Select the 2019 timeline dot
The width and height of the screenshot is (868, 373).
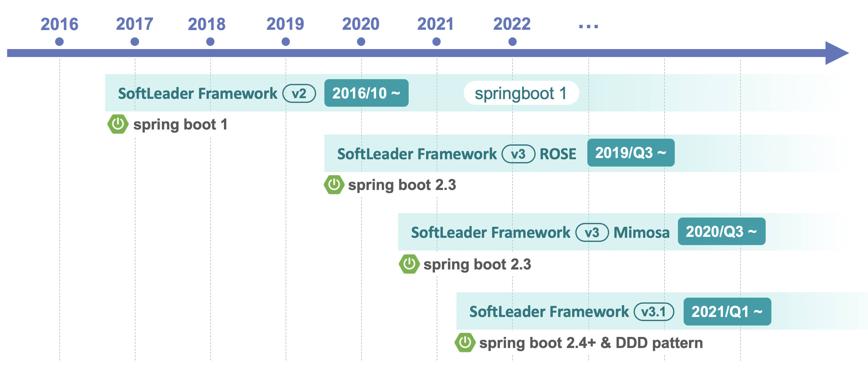[x=285, y=41]
